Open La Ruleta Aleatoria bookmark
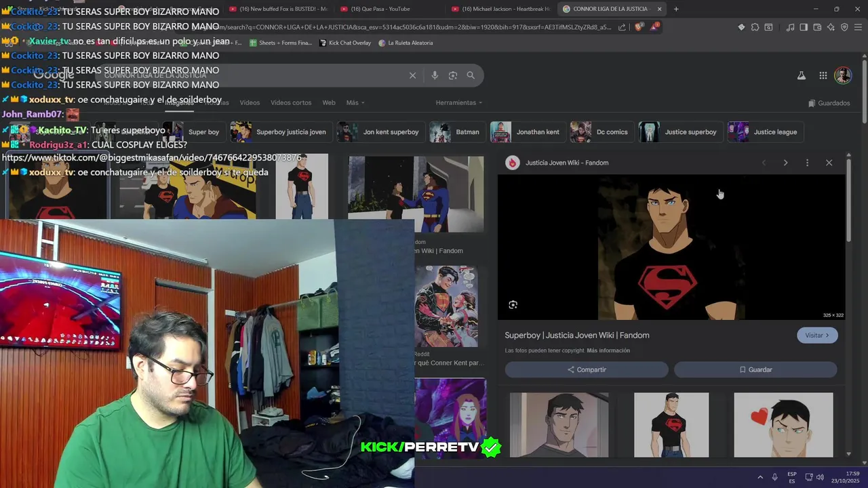Screen dimensions: 868x488 click(x=406, y=43)
